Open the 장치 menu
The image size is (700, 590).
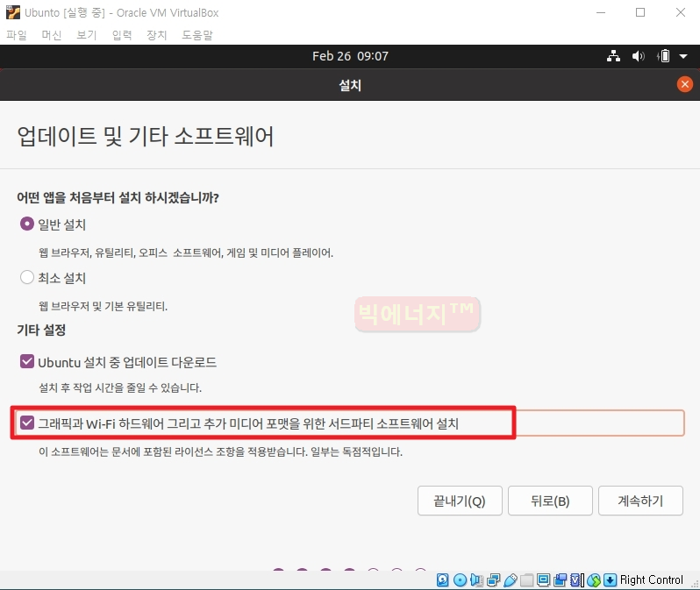157,35
